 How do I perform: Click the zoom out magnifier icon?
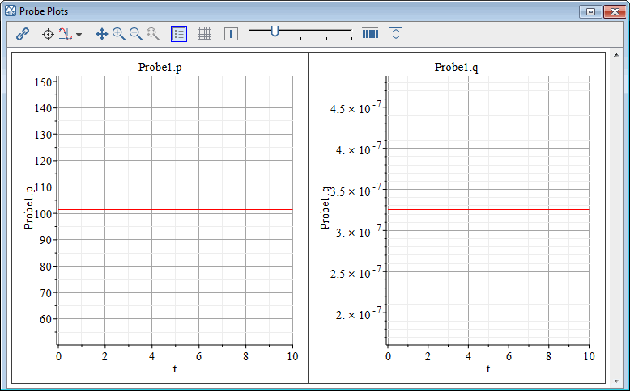(x=136, y=34)
